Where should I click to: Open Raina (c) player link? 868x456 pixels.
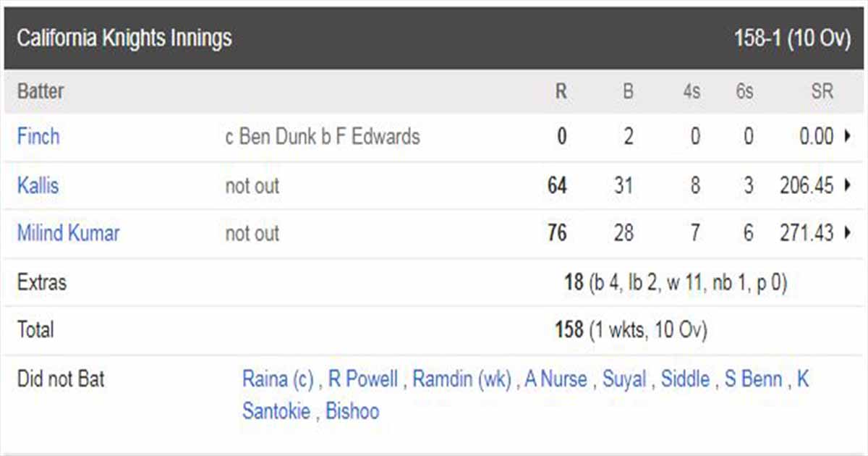pos(278,379)
